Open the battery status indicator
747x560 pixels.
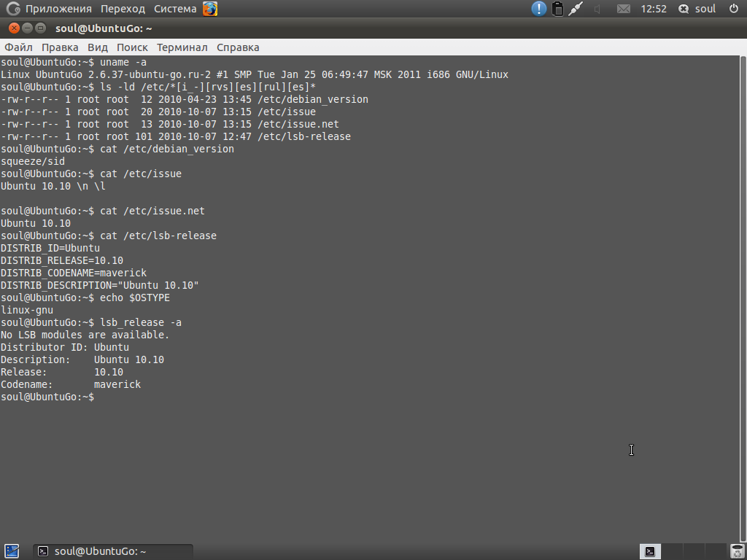pyautogui.click(x=557, y=9)
